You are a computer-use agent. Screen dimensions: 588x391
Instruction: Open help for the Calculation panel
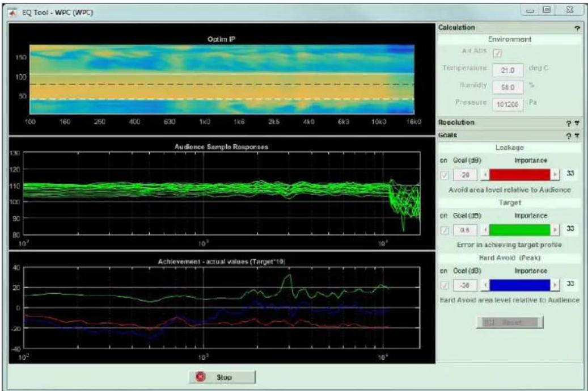tap(577, 28)
